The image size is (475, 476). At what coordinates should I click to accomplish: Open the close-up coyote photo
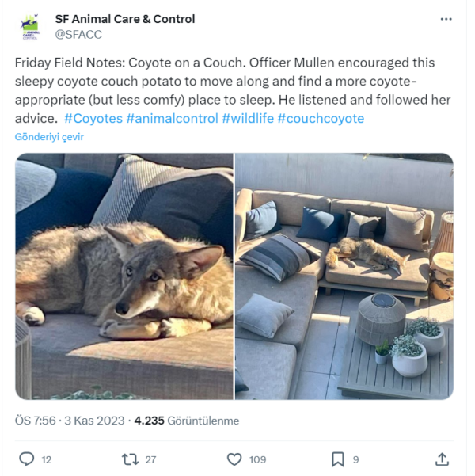[x=124, y=276]
